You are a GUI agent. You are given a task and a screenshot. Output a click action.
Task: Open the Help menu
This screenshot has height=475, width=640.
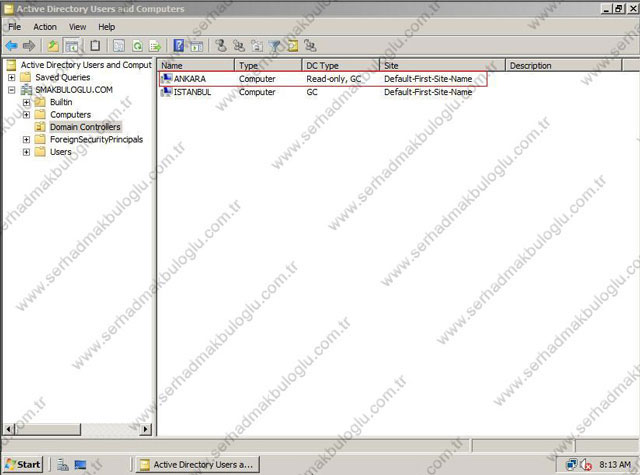(107, 27)
